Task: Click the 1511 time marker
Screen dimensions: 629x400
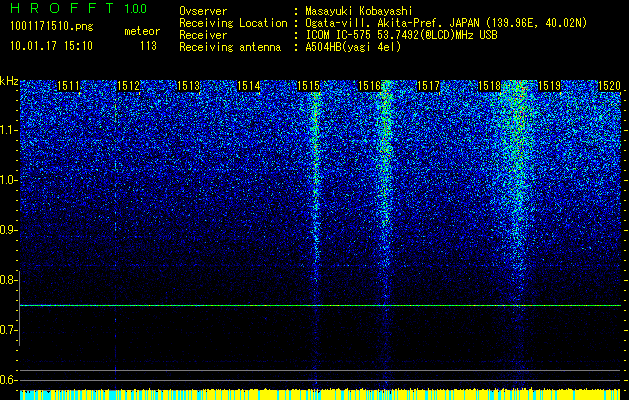Action: pyautogui.click(x=69, y=86)
